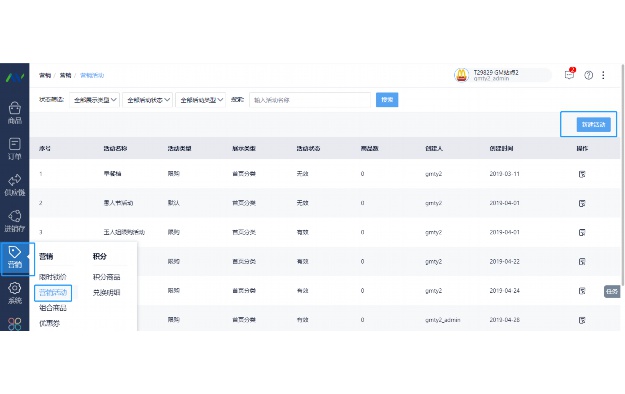Expand the 全部活动类型 filter dropdown
The image size is (625, 394).
coord(200,100)
